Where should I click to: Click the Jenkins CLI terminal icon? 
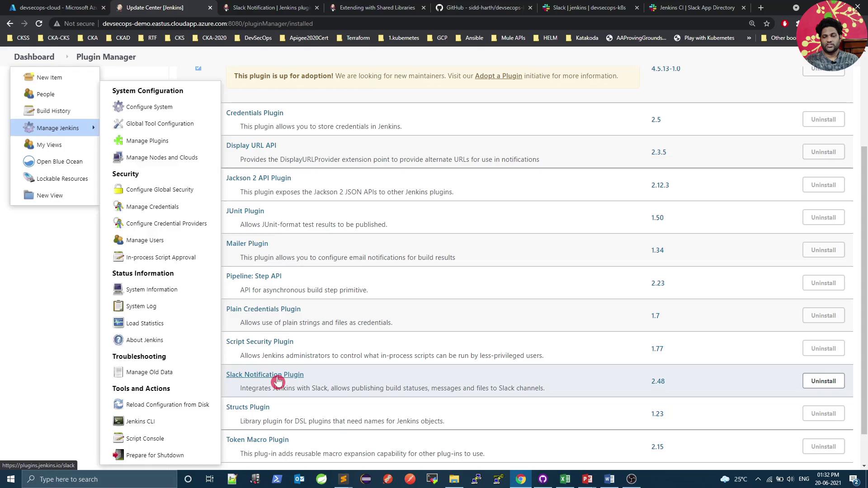click(118, 421)
